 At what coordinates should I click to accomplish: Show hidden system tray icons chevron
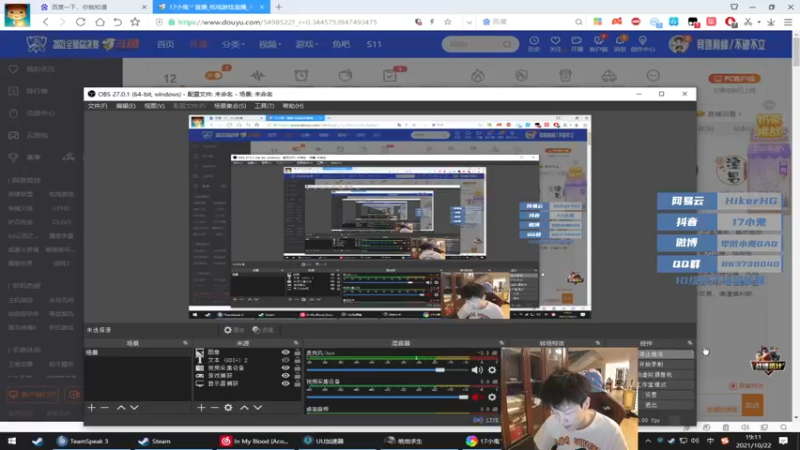[648, 441]
